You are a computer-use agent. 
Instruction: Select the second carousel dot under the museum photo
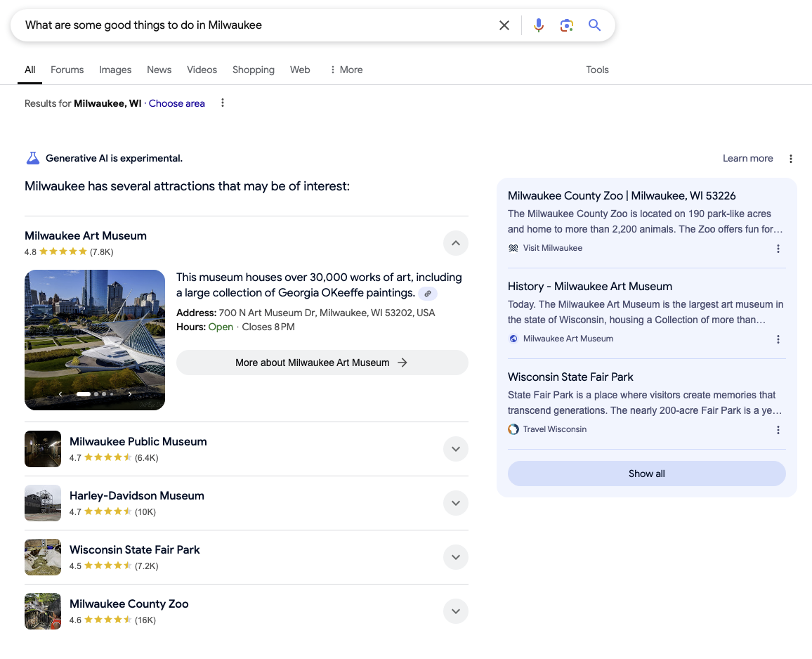coord(96,394)
